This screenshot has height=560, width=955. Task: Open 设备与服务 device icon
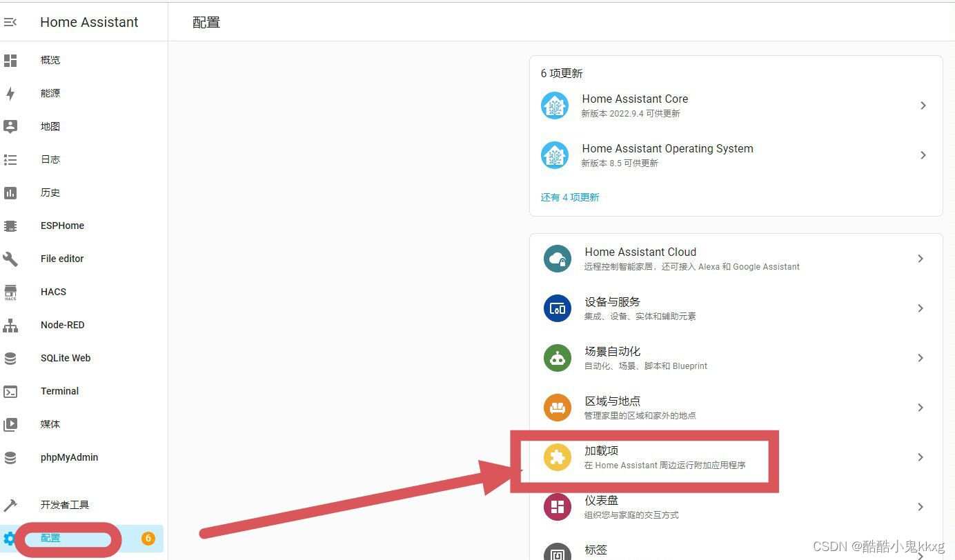[x=557, y=308]
